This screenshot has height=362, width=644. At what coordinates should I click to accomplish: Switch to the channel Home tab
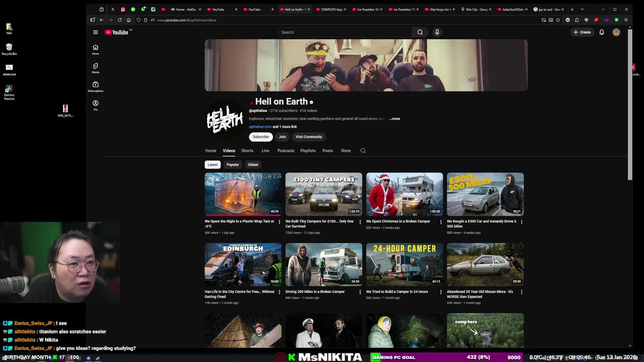tap(210, 151)
